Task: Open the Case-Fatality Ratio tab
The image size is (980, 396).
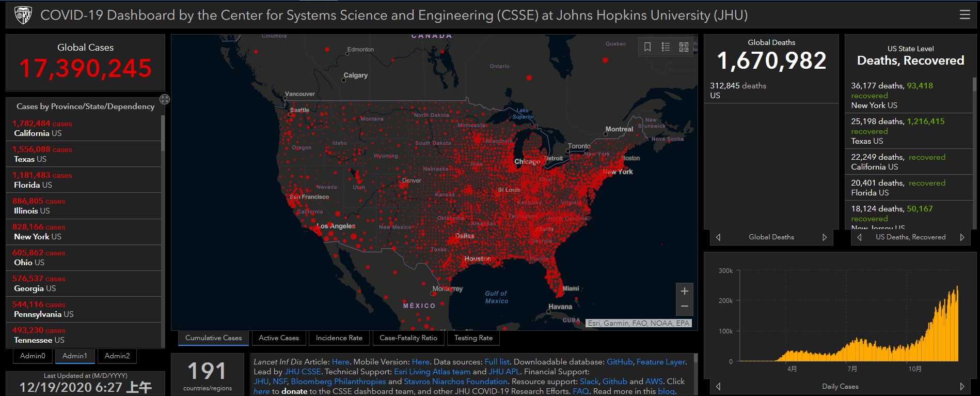Action: [408, 338]
